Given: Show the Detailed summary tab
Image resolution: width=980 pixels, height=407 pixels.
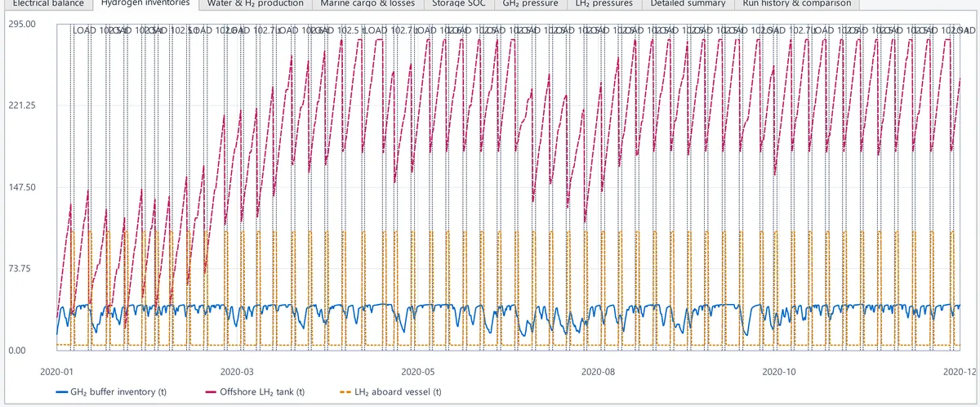Looking at the screenshot, I should click(687, 4).
